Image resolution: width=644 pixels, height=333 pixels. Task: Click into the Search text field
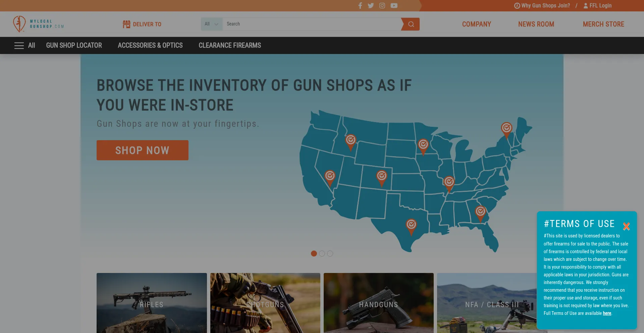(x=312, y=24)
